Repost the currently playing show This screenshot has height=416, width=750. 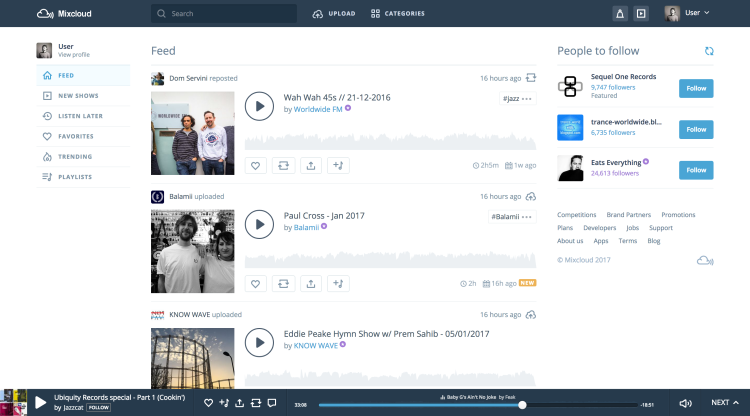click(256, 403)
